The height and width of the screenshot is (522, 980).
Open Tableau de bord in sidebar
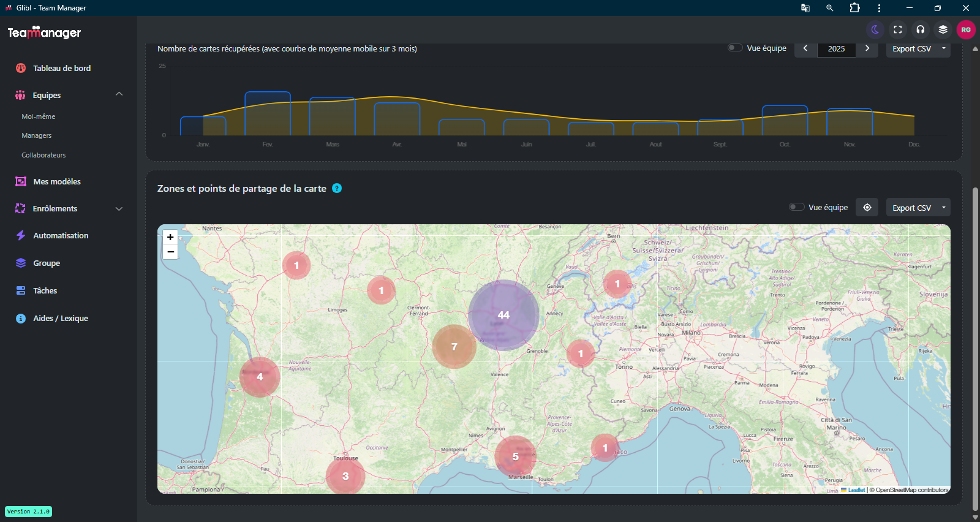pyautogui.click(x=61, y=68)
